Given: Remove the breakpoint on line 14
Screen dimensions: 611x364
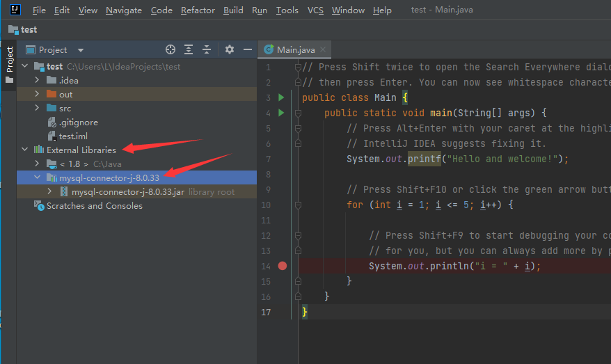Looking at the screenshot, I should pyautogui.click(x=283, y=266).
